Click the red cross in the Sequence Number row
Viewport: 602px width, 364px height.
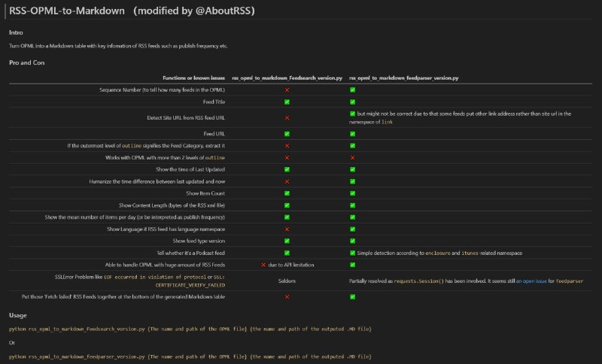pos(287,90)
